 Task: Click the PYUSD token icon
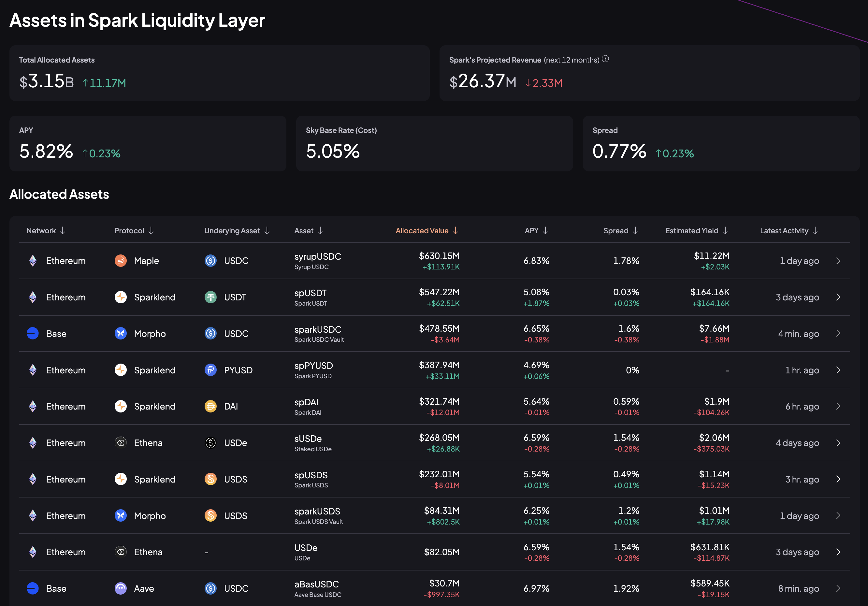(x=210, y=370)
